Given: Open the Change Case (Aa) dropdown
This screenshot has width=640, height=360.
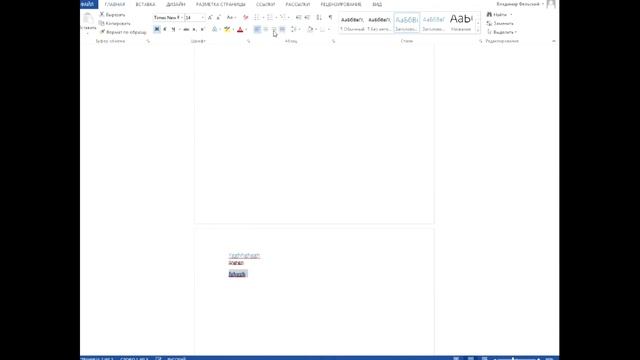Looking at the screenshot, I should 231,18.
